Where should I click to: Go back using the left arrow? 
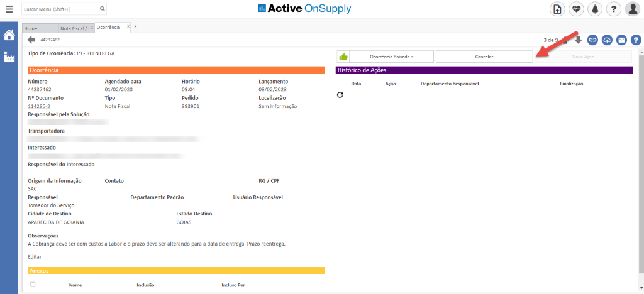(x=31, y=40)
